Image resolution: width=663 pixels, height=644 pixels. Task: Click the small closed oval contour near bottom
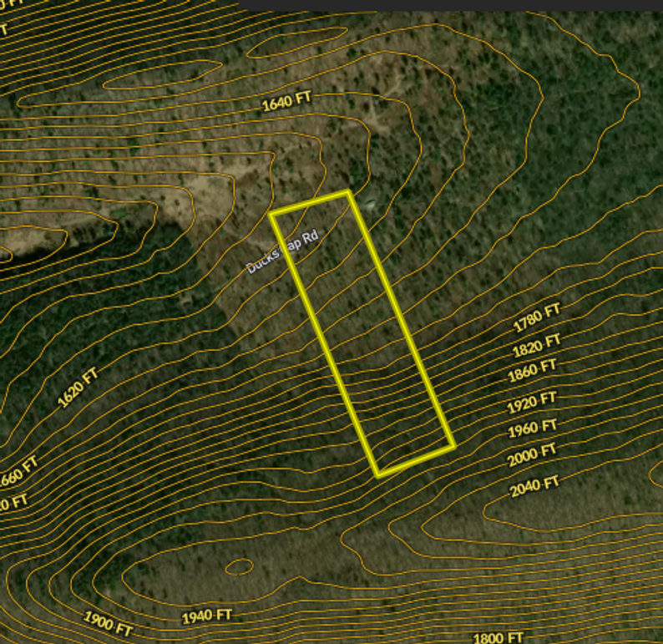(x=238, y=567)
